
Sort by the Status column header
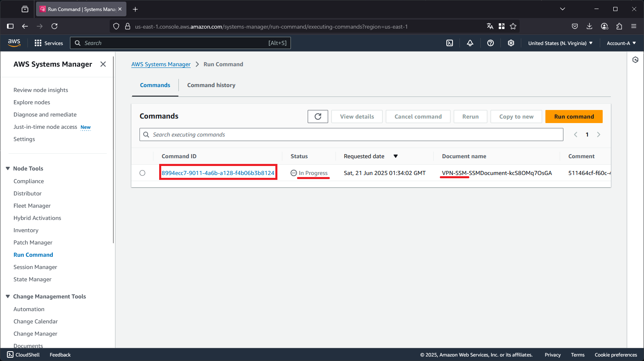(x=299, y=156)
